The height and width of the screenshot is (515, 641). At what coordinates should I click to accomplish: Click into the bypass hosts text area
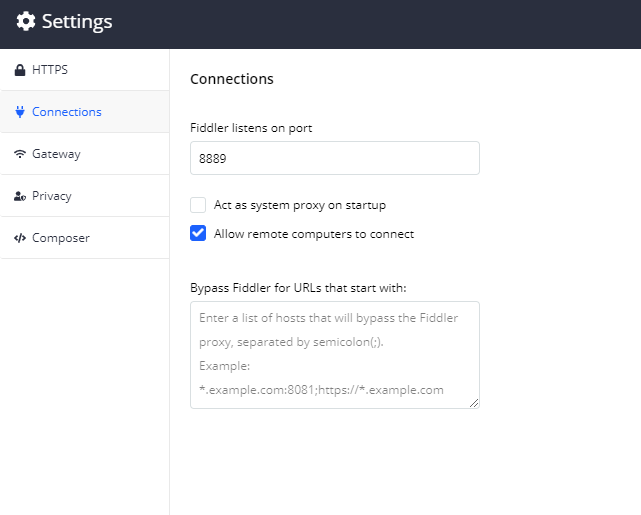pyautogui.click(x=334, y=354)
